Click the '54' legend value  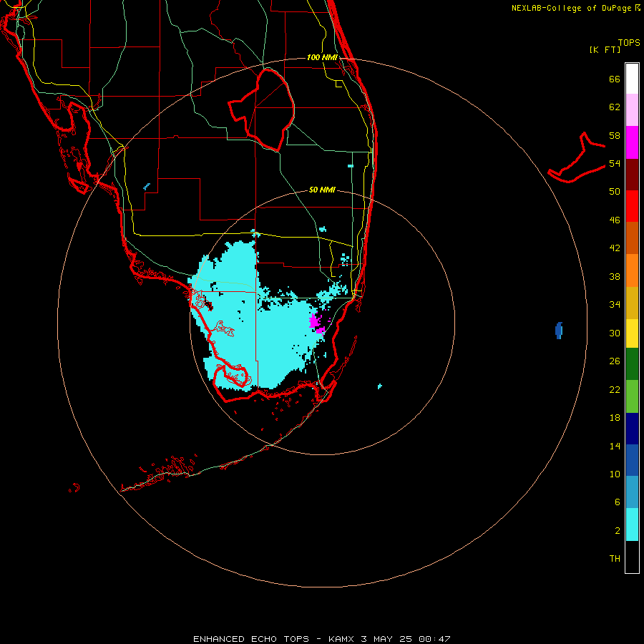pyautogui.click(x=615, y=163)
